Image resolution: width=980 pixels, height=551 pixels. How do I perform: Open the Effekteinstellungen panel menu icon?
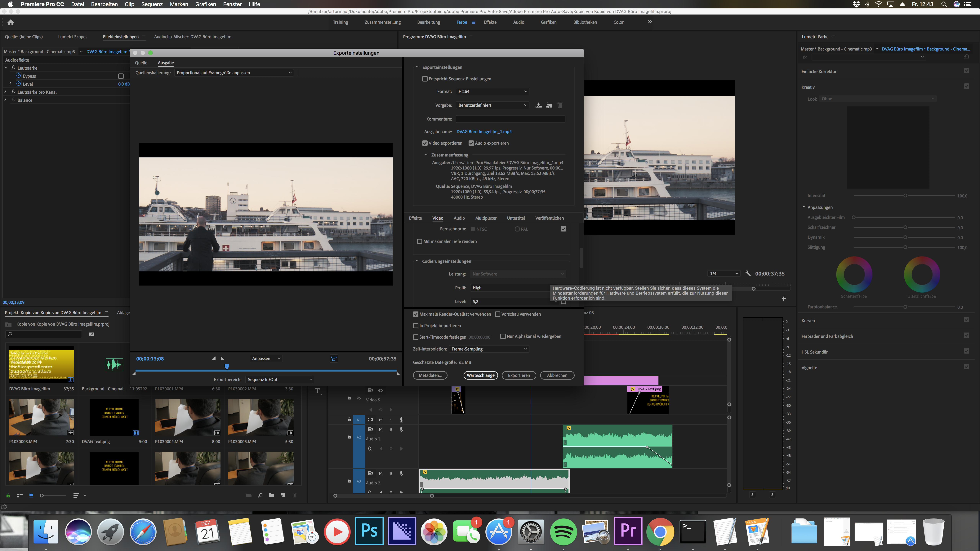144,37
